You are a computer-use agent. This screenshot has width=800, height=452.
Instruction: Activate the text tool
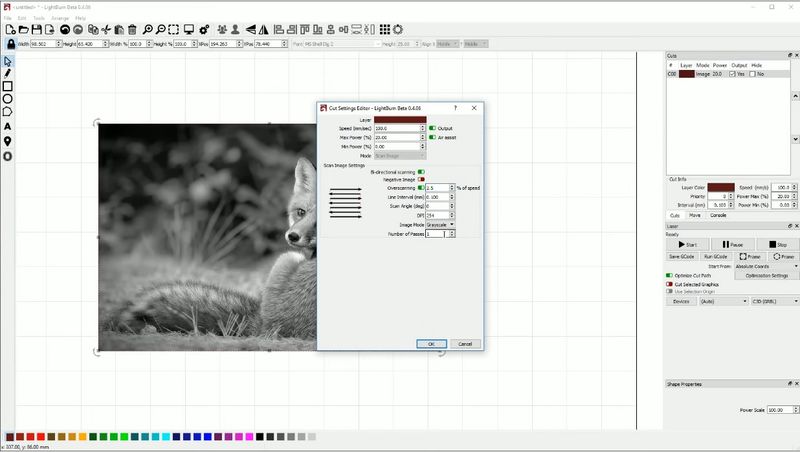coord(8,127)
